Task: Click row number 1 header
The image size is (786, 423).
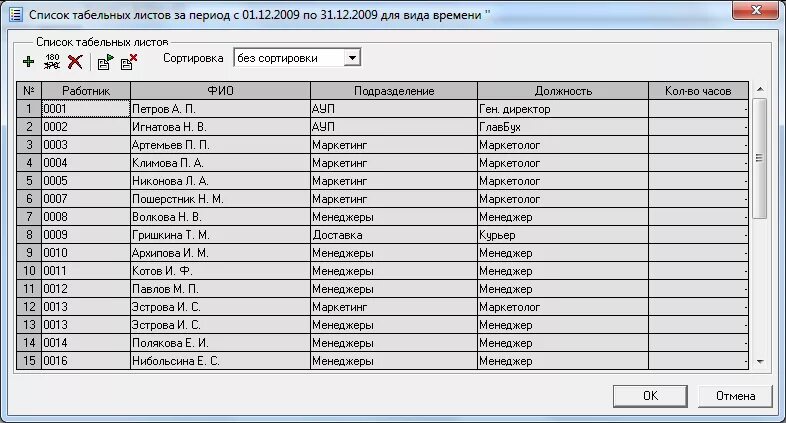Action: pos(29,109)
